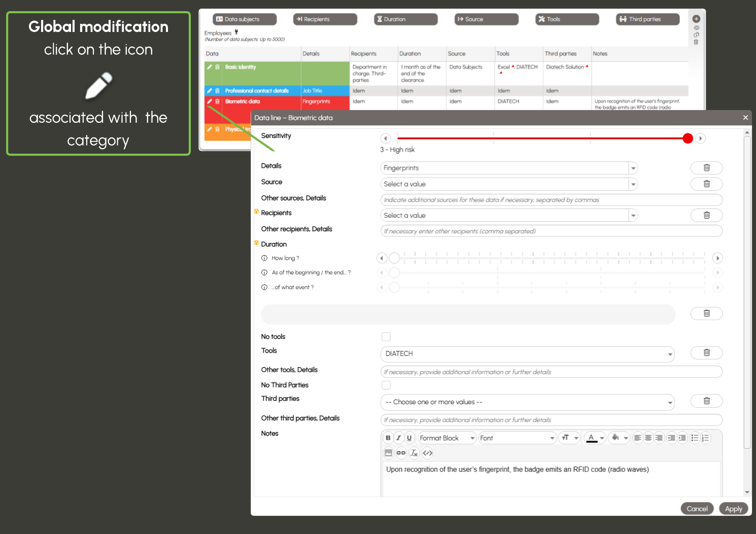Image resolution: width=756 pixels, height=534 pixels.
Task: Click the Apply button
Action: pos(733,509)
